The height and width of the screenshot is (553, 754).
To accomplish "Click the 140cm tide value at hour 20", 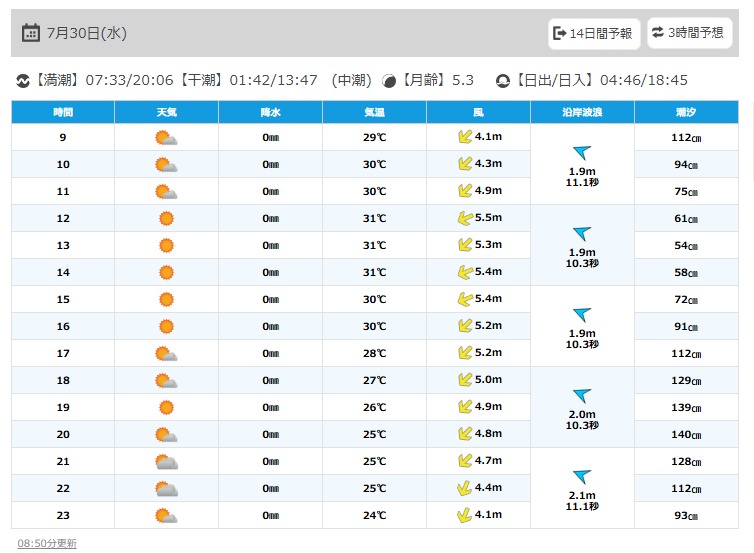I will (686, 435).
